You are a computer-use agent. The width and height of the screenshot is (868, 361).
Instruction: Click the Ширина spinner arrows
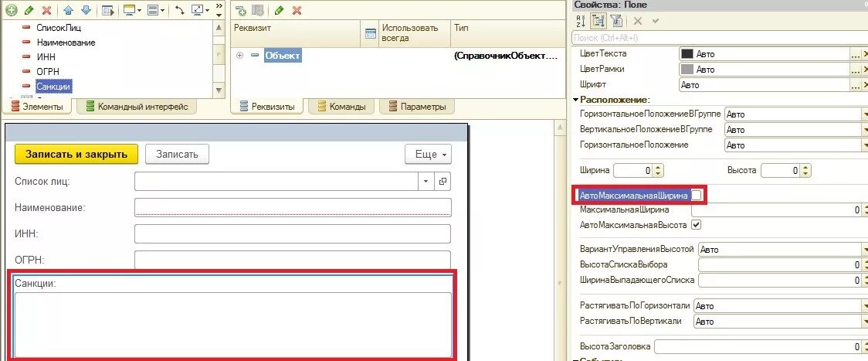pos(658,171)
